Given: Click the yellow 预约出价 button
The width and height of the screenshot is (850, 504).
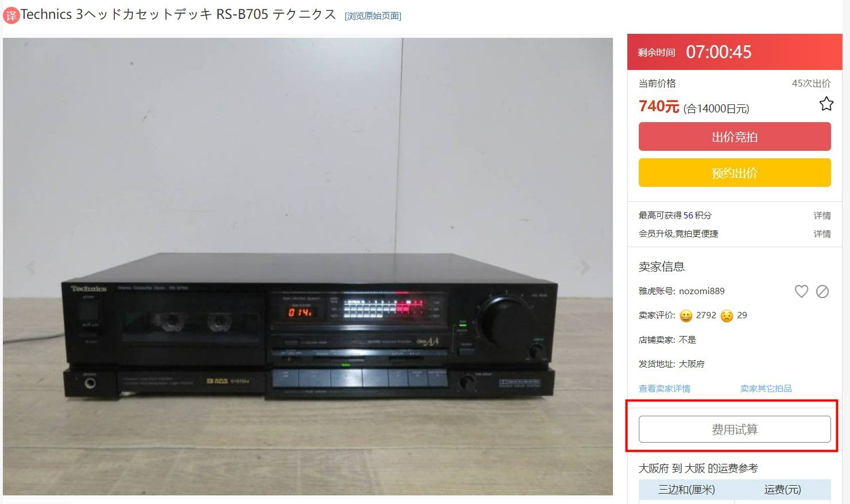Looking at the screenshot, I should [x=735, y=173].
